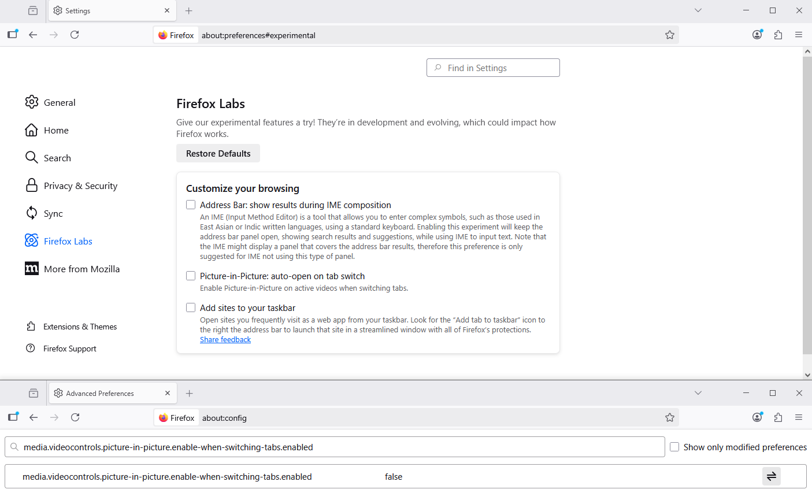
Task: Bookmark about:config with the star icon
Action: [669, 417]
